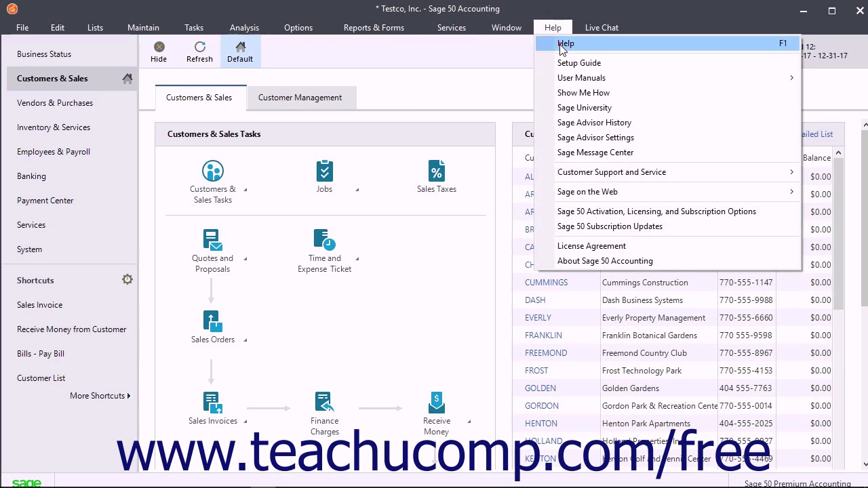868x488 pixels.
Task: Go to Vendors & Purchases page
Action: pos(55,103)
